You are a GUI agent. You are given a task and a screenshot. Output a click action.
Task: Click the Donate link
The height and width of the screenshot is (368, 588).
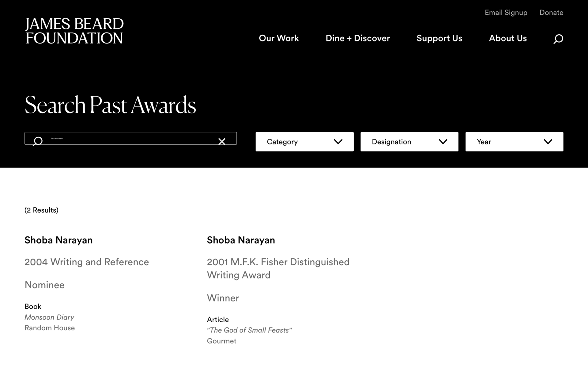(x=551, y=13)
